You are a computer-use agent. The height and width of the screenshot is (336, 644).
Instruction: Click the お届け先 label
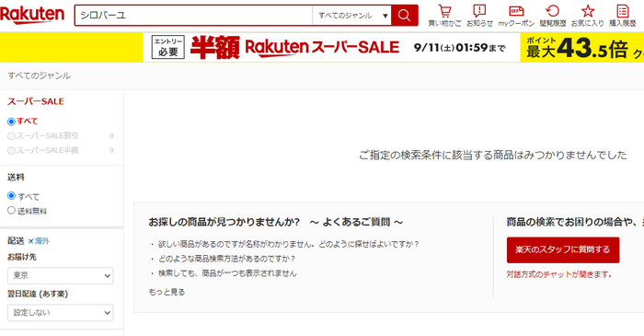pos(22,257)
